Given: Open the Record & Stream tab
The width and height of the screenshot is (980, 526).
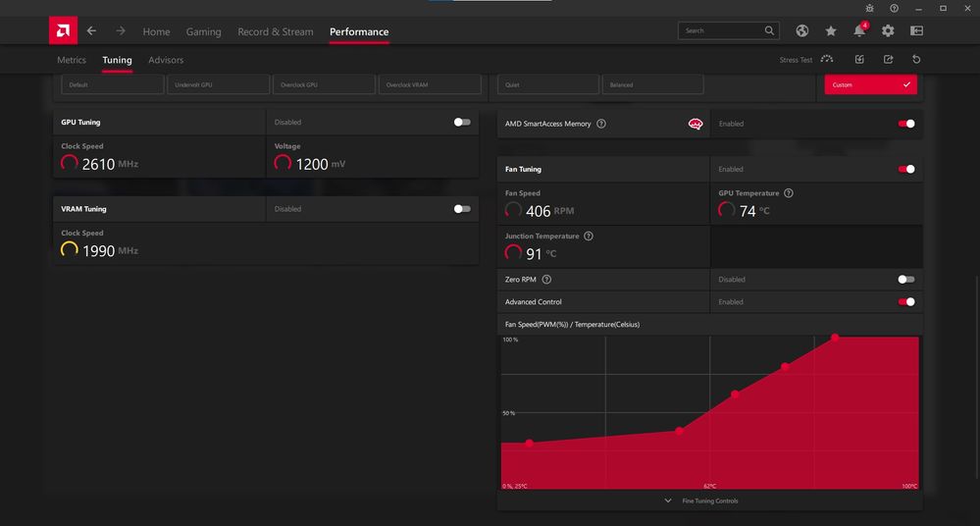Looking at the screenshot, I should [276, 31].
